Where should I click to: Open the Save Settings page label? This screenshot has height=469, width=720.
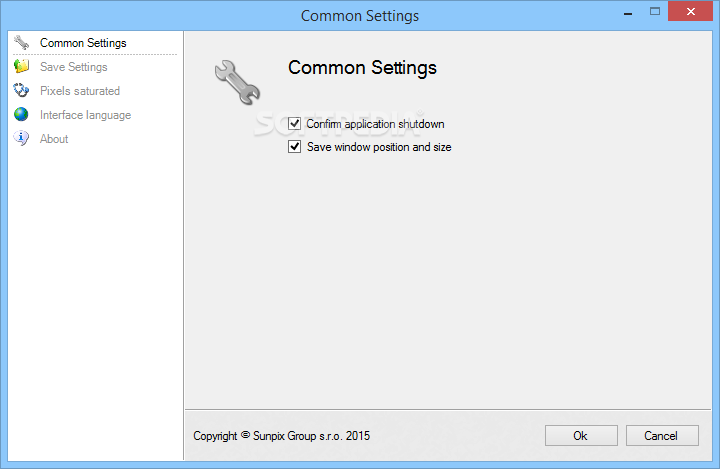tap(73, 67)
